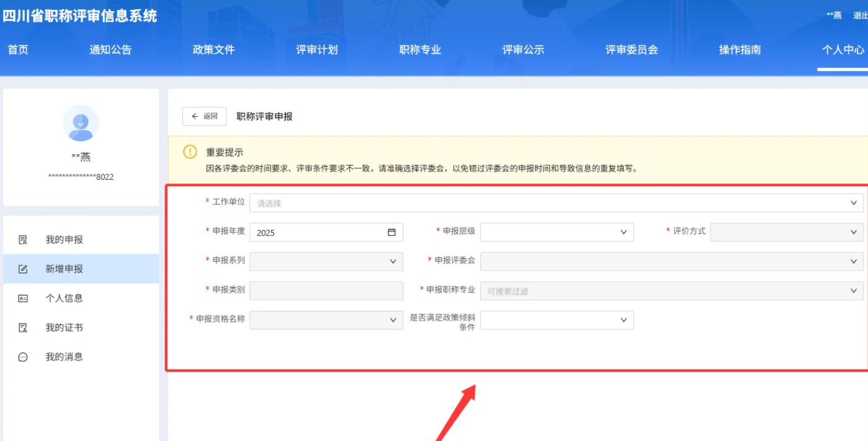Switch to the 评审计划 tab

tap(316, 51)
